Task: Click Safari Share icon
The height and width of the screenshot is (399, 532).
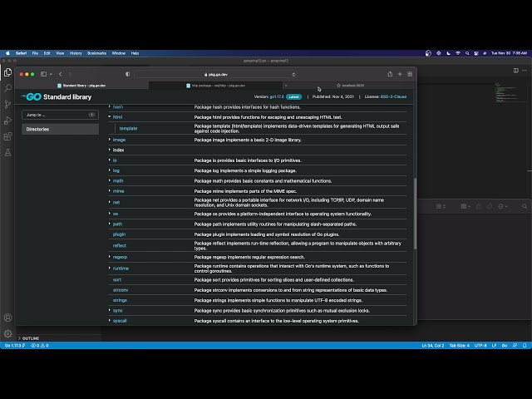Action: (390, 74)
